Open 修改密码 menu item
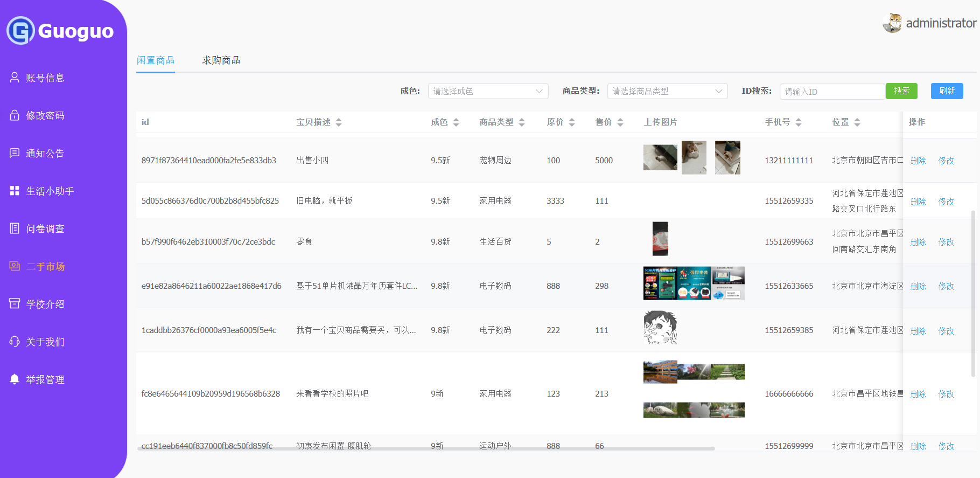Viewport: 980px width, 478px height. (45, 115)
